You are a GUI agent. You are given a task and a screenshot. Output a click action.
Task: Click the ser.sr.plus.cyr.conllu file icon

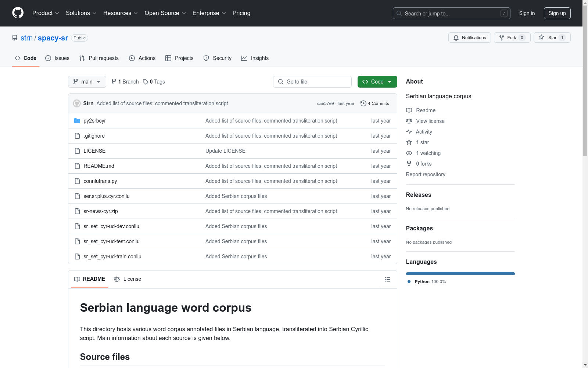pos(77,196)
